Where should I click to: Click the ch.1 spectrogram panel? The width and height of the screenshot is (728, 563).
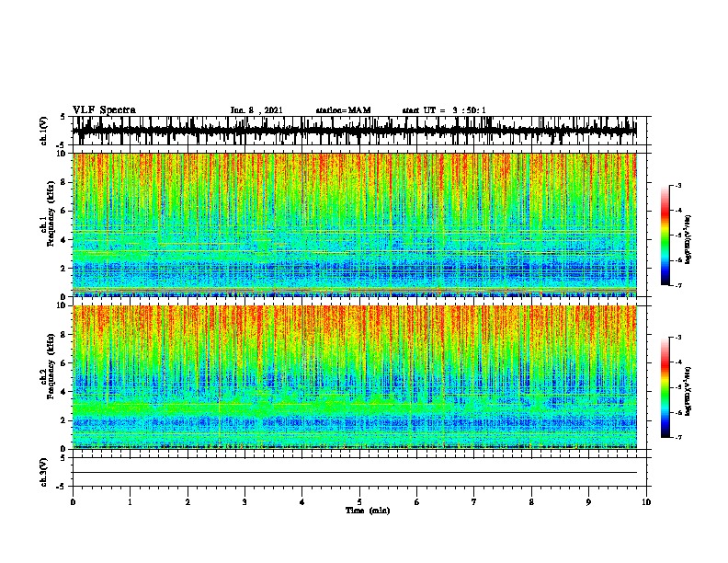click(x=355, y=224)
